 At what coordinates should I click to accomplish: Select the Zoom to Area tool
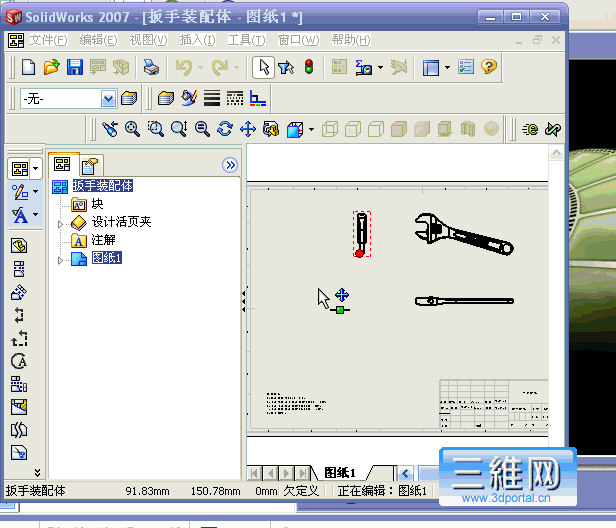156,129
